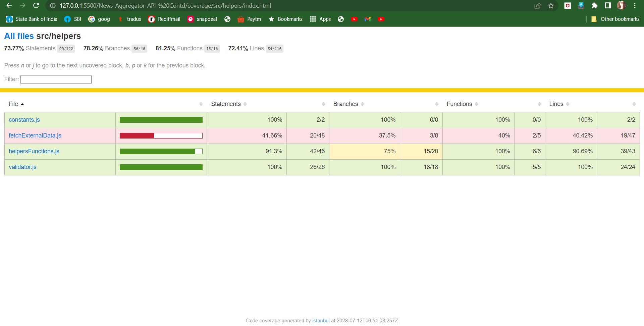The height and width of the screenshot is (326, 644).
Task: Click the 84/116 lines badge
Action: pos(274,49)
